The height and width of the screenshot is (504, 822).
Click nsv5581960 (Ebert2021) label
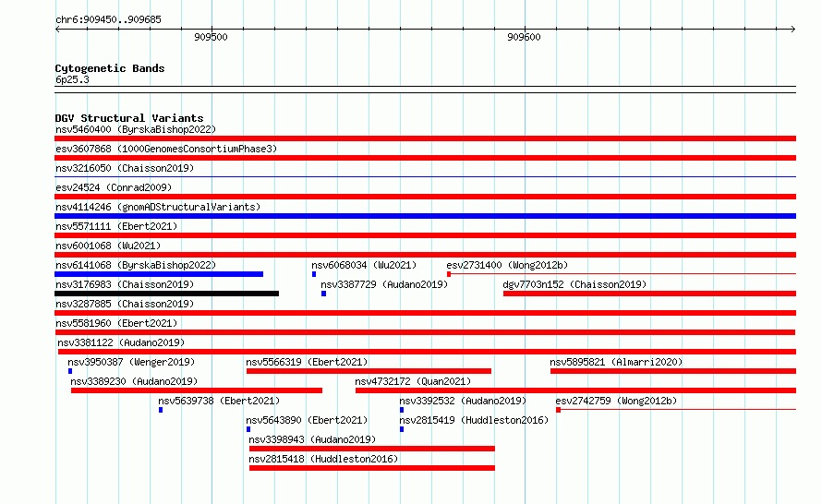(x=116, y=323)
